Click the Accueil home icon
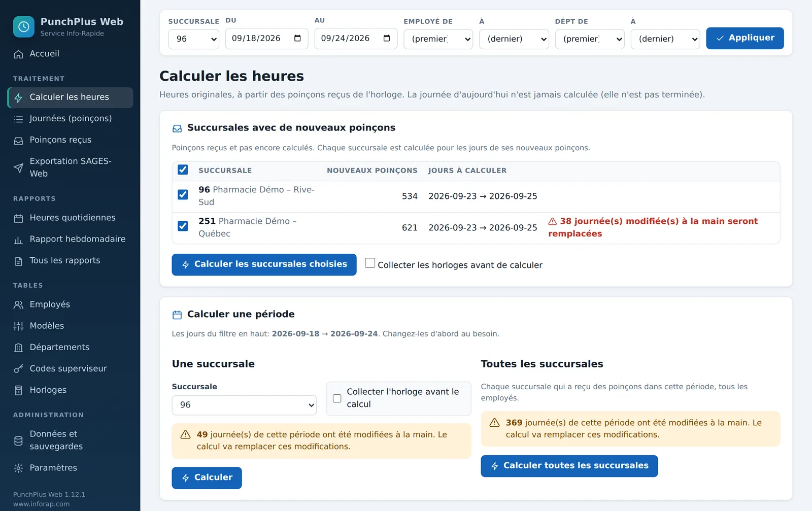Screen dimensions: 812x511 (x=18, y=54)
